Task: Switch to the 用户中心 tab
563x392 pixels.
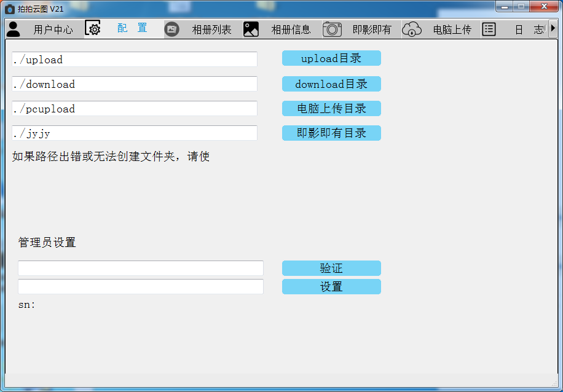Action: (x=53, y=28)
